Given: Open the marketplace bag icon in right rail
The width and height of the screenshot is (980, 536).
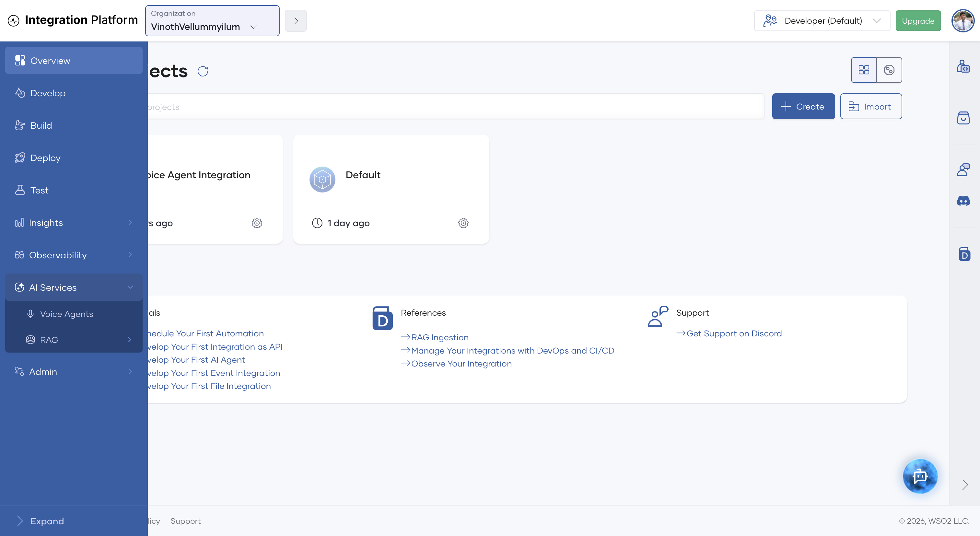Looking at the screenshot, I should [x=963, y=118].
